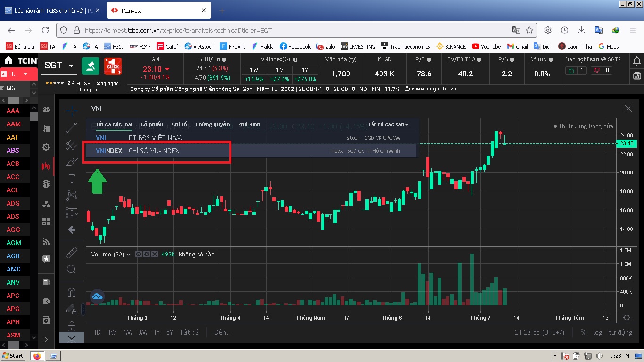Select the Text annotation tool
The image size is (644, 362).
tap(72, 179)
